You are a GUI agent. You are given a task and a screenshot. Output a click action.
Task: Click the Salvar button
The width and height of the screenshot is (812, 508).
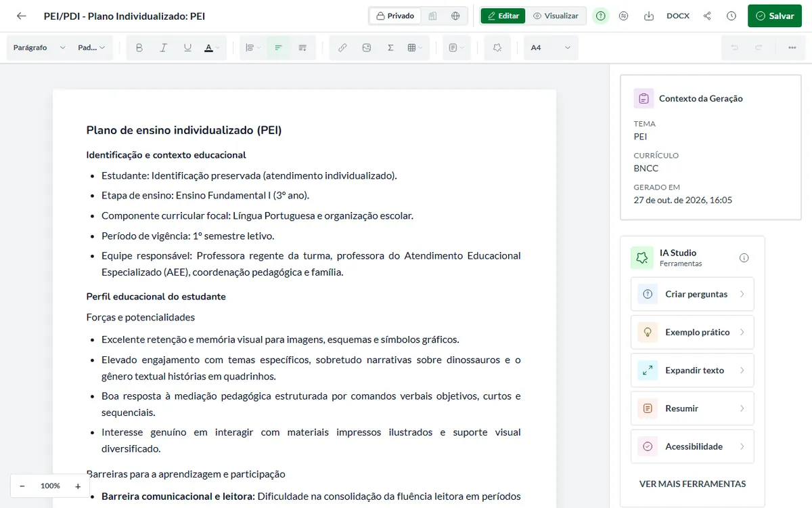[775, 16]
